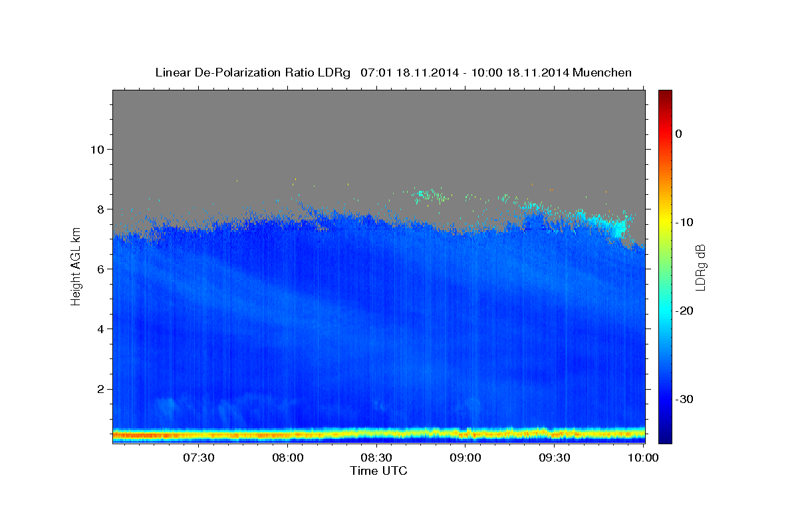Viewport: 798px width, 532px height.
Task: Click the "Height AGL km" axis label
Action: [x=76, y=266]
